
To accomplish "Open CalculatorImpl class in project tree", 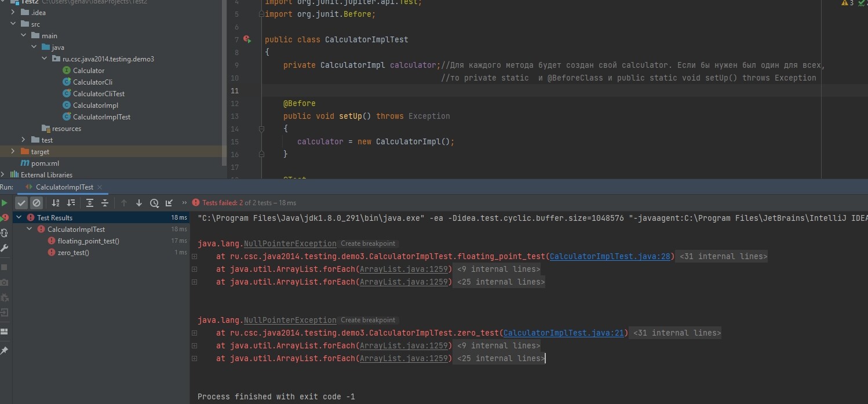I will click(96, 105).
